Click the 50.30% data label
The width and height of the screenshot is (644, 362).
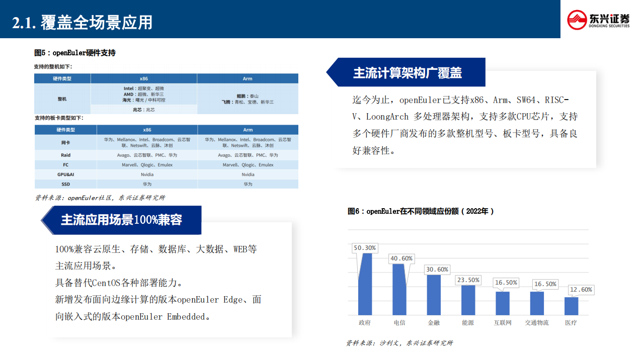pos(364,248)
